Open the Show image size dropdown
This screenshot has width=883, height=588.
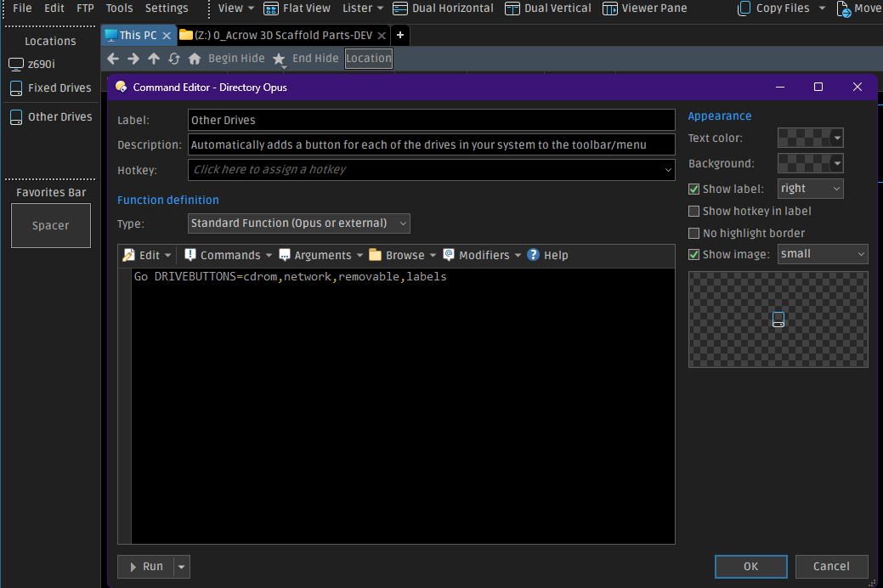(x=823, y=254)
